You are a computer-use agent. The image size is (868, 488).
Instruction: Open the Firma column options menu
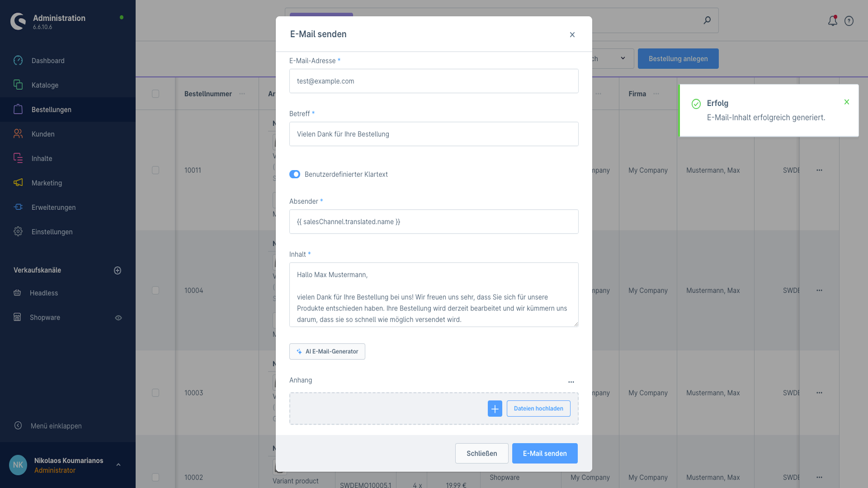[656, 94]
